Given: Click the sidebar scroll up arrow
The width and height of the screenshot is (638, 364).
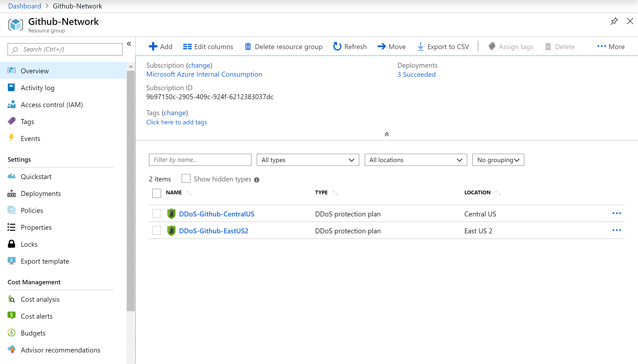Looking at the screenshot, I should click(131, 67).
